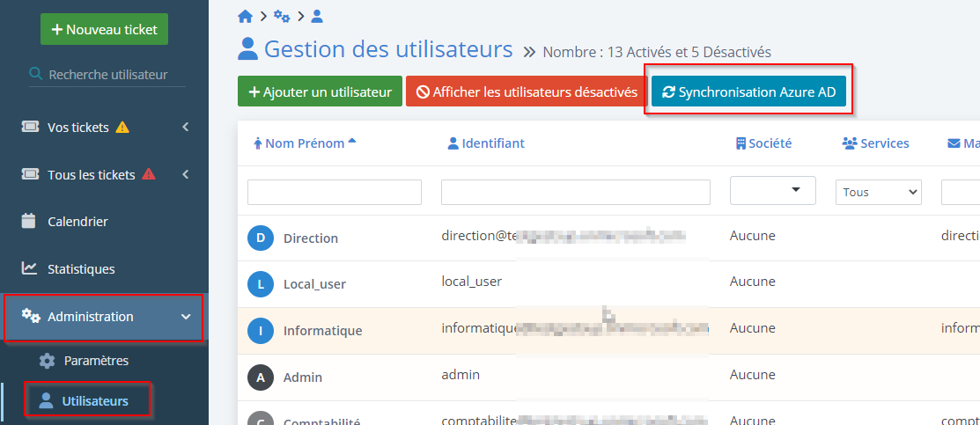Open Paramètres submenu item

tap(96, 361)
